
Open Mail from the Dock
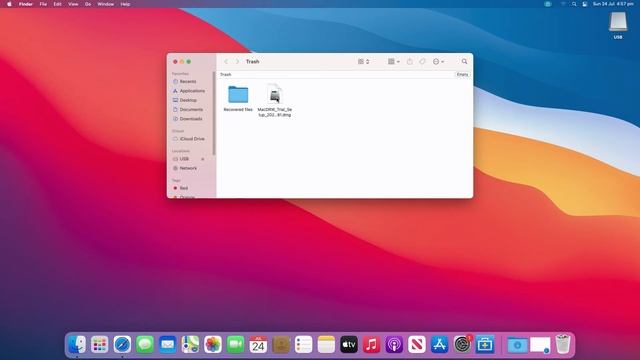tap(167, 344)
